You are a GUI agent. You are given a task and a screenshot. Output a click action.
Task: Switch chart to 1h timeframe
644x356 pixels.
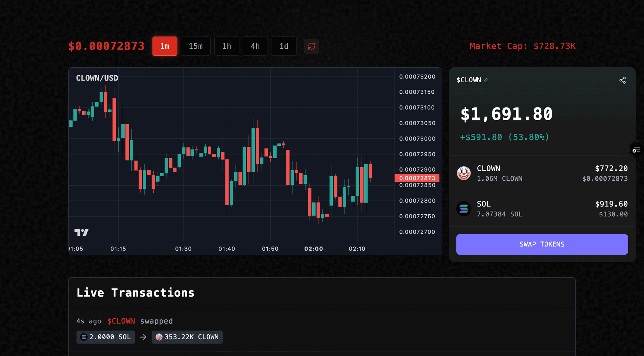tap(227, 46)
